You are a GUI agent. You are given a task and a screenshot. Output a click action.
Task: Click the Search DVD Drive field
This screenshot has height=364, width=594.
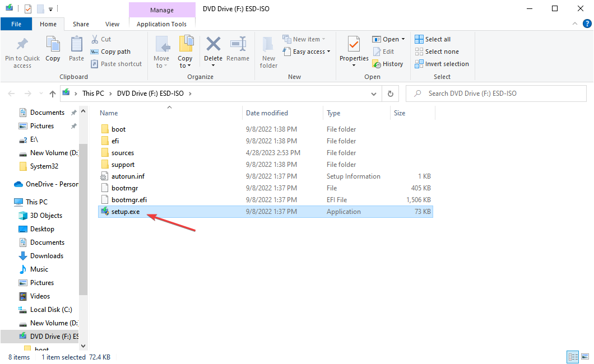(x=496, y=94)
